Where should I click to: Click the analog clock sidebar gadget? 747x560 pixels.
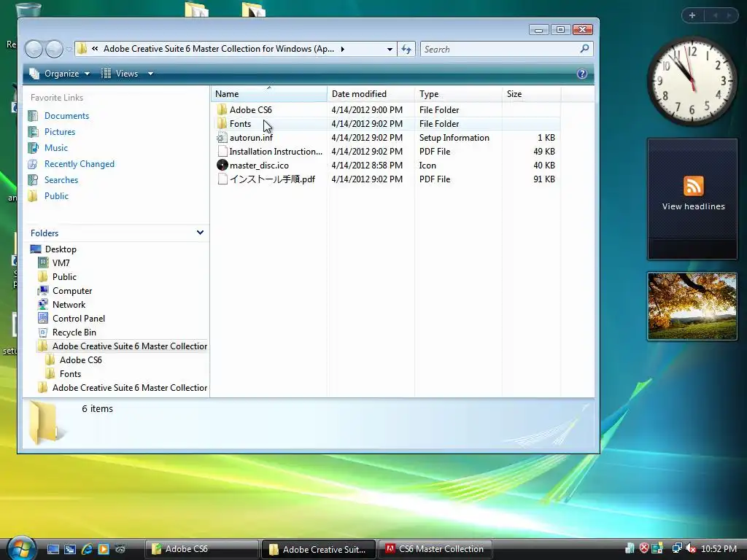pyautogui.click(x=692, y=82)
